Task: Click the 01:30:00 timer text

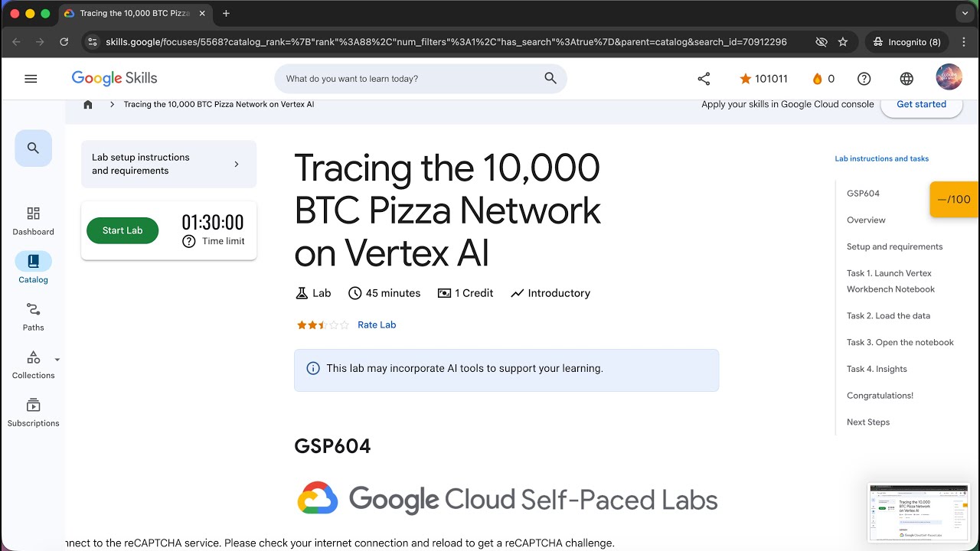Action: (213, 223)
